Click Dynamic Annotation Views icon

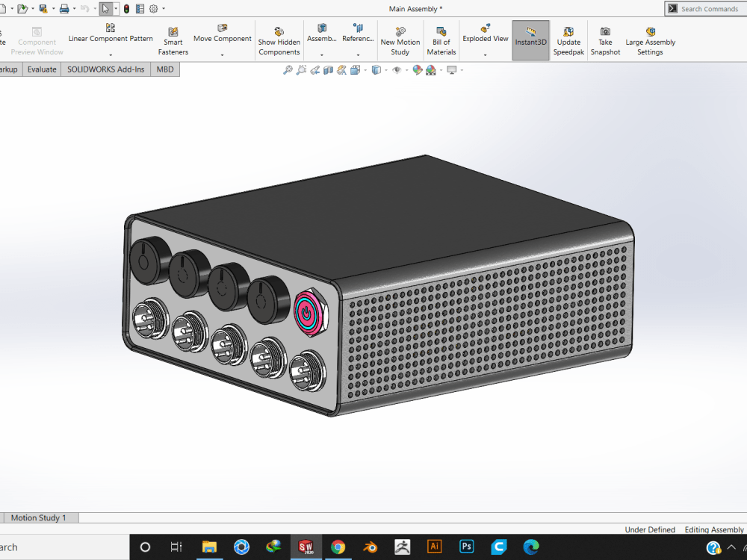point(341,70)
